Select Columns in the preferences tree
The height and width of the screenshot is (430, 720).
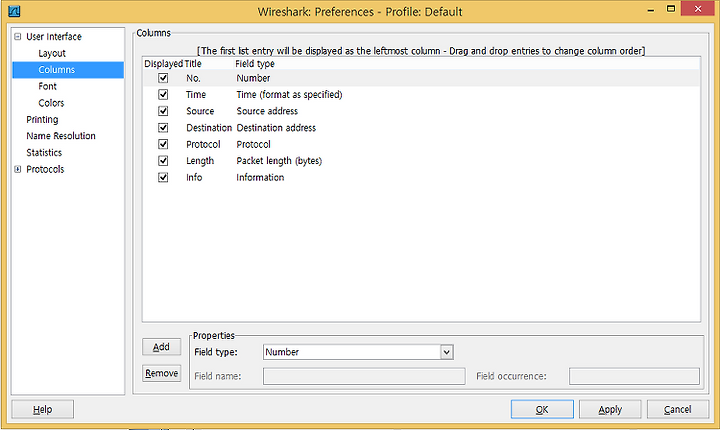pyautogui.click(x=56, y=70)
